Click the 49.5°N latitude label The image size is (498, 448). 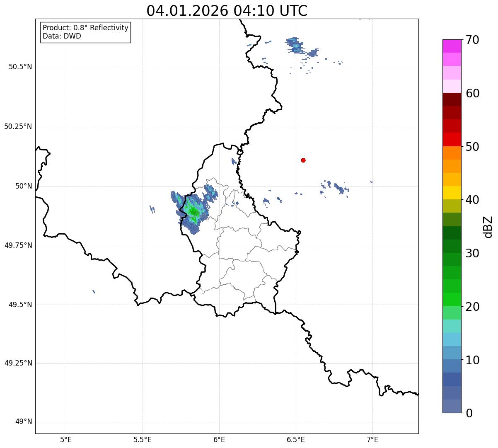click(20, 305)
